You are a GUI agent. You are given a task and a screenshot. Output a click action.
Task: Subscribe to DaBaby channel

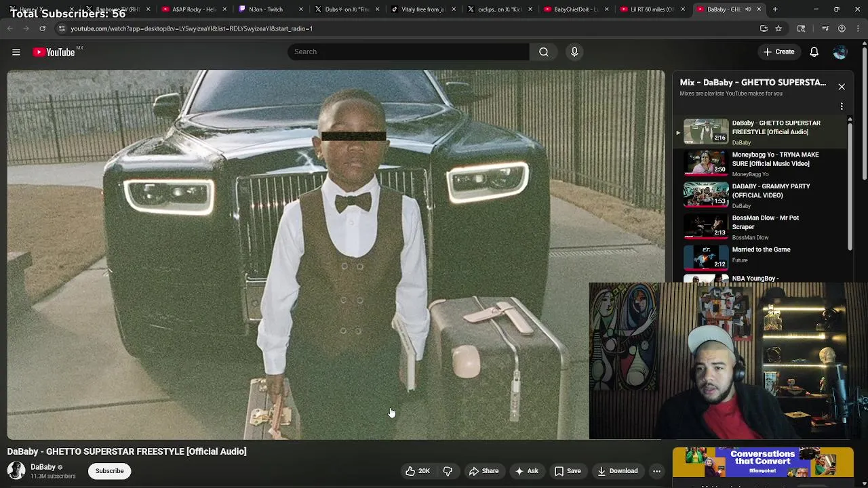coord(109,471)
